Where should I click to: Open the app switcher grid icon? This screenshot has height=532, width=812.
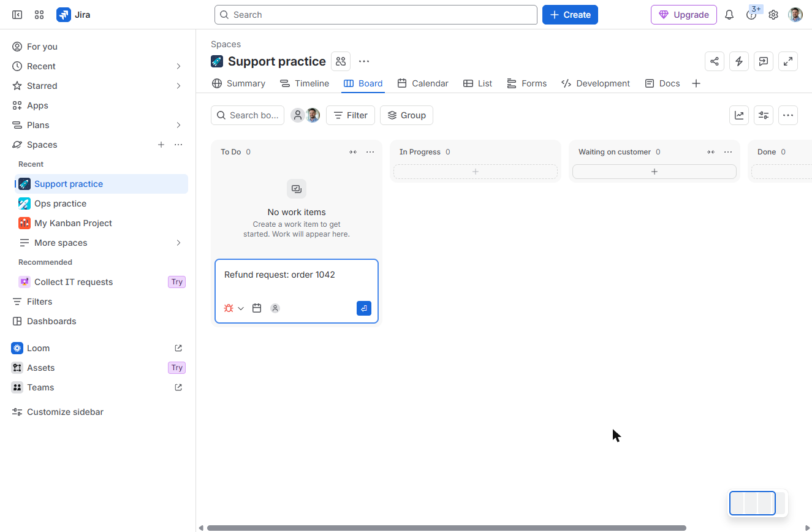[39, 15]
